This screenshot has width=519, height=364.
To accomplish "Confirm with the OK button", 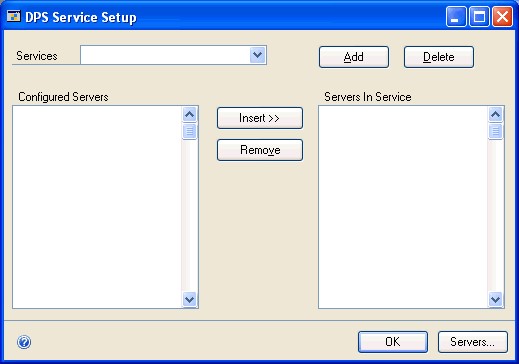I will pos(393,342).
